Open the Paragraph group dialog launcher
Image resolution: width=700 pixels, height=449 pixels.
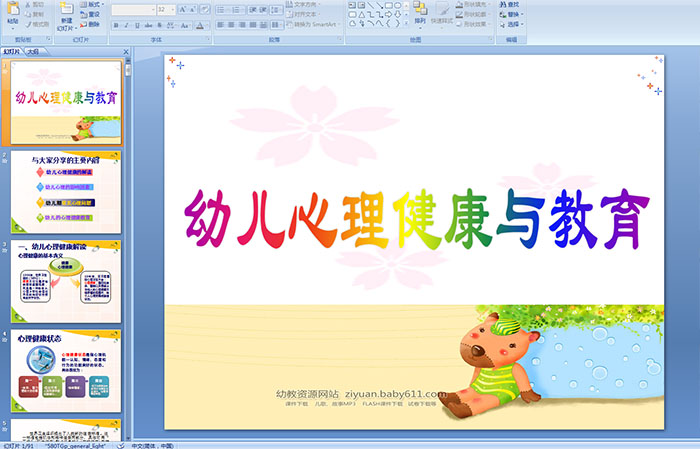(x=340, y=40)
